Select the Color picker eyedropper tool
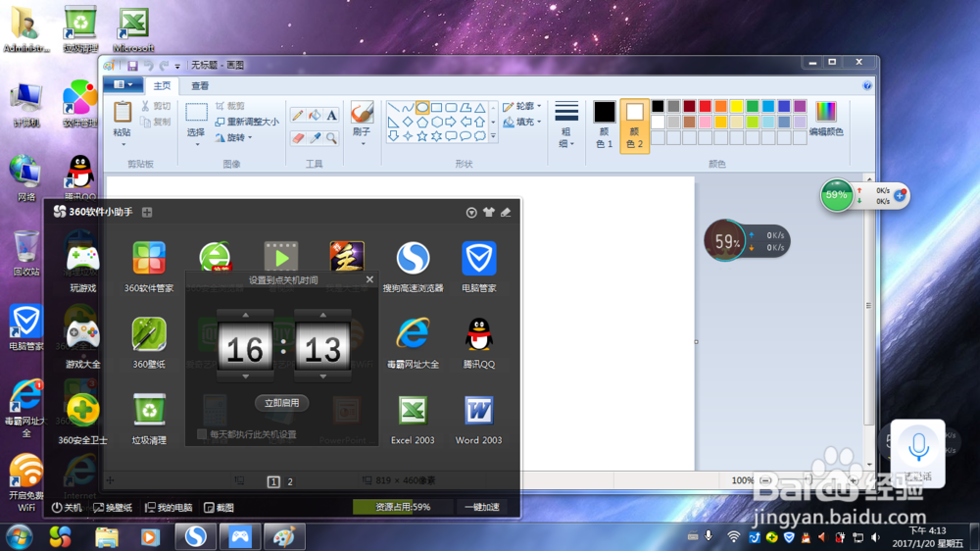 [x=315, y=138]
